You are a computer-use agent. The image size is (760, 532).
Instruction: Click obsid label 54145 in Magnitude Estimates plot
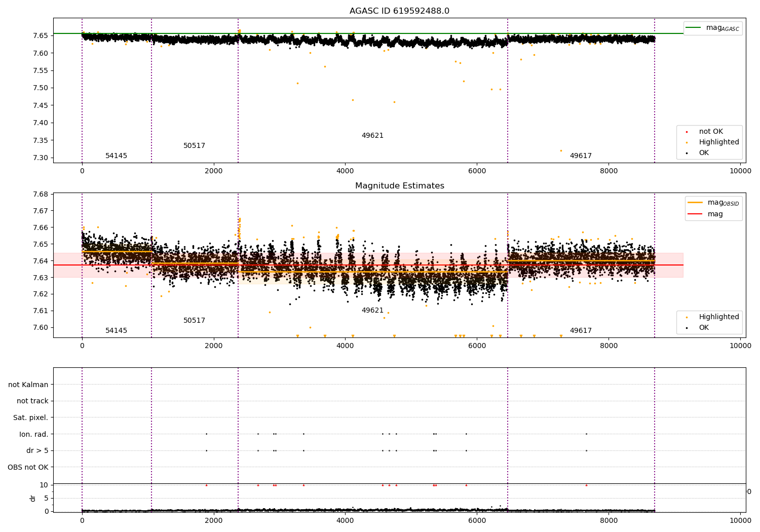click(116, 331)
